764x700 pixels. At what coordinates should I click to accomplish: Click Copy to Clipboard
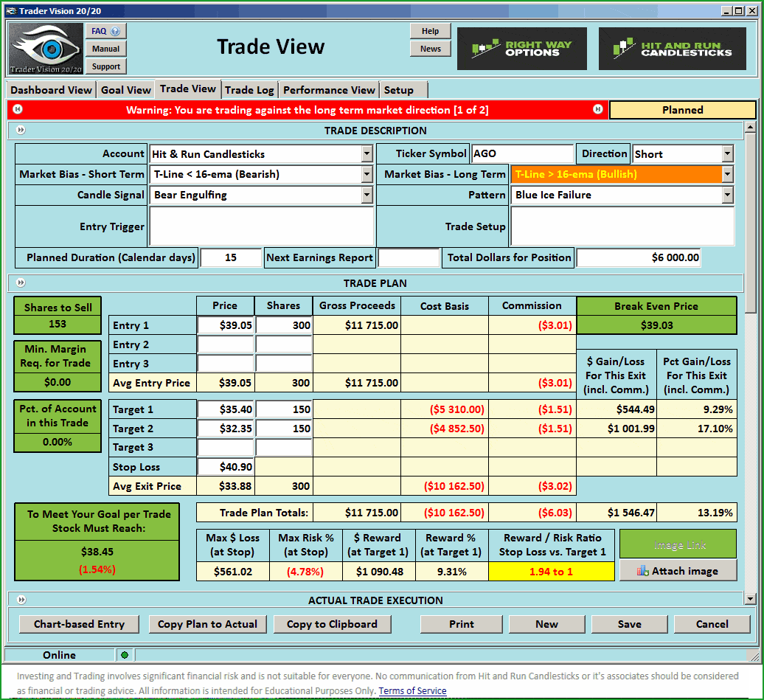coord(332,624)
